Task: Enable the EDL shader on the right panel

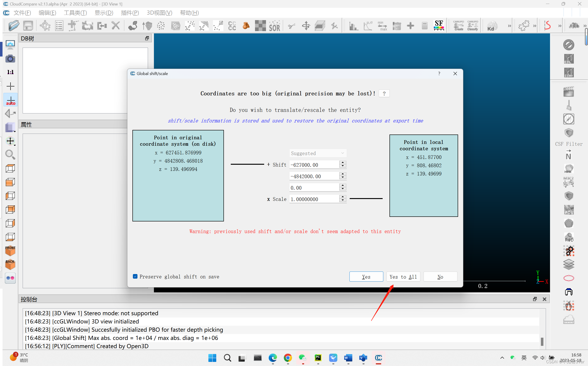Action: pyautogui.click(x=569, y=59)
